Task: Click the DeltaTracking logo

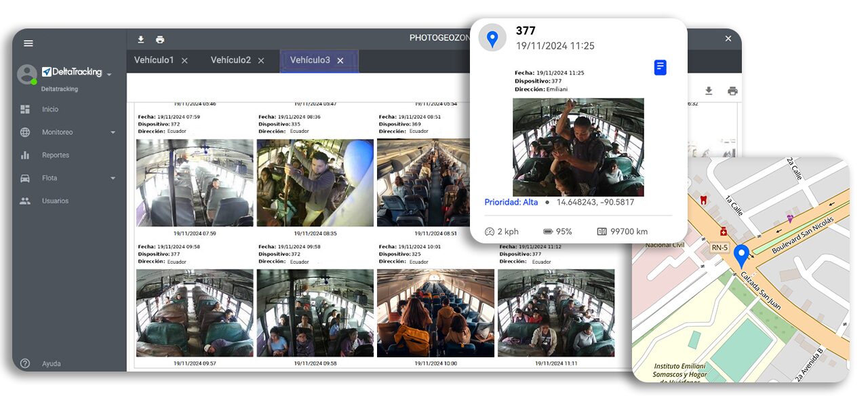Action: tap(71, 72)
